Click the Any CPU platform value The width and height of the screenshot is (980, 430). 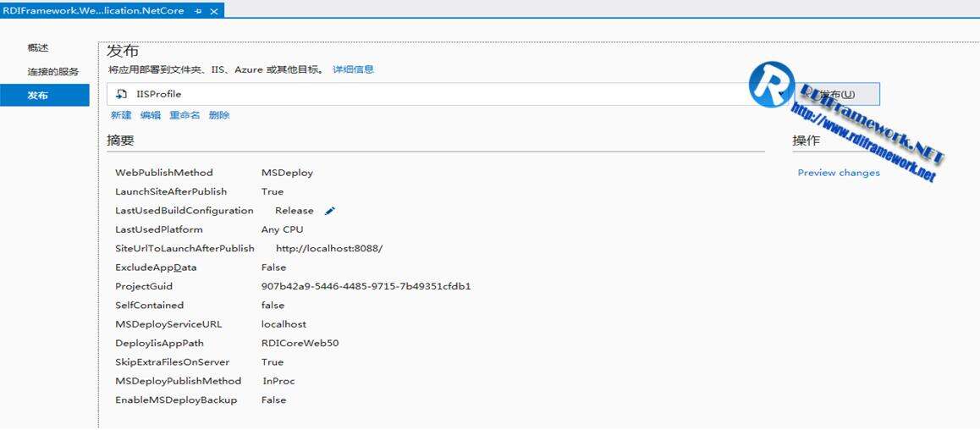[282, 229]
